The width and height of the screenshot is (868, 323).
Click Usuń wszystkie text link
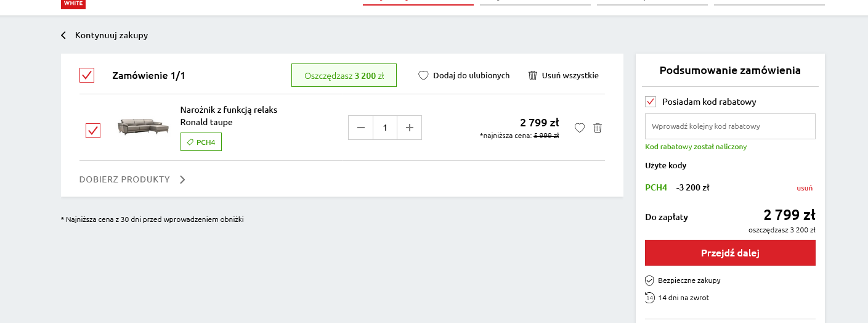(x=570, y=75)
